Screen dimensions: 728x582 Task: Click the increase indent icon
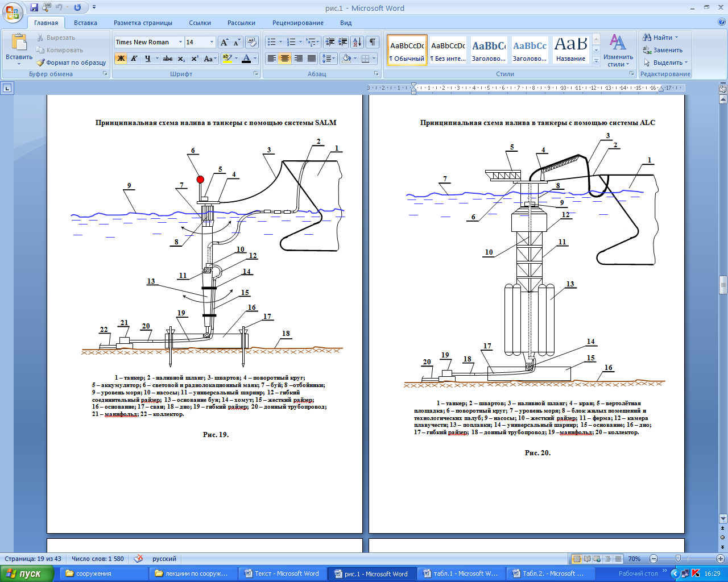point(343,42)
